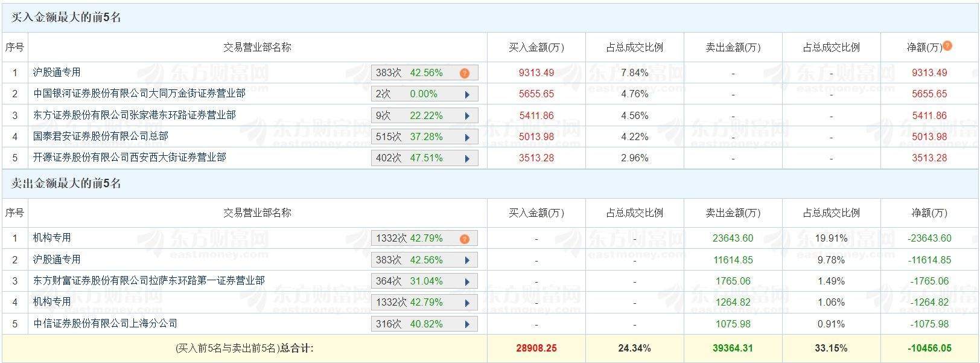Click orange help icon in 机构专用 23643.60 row
This screenshot has width=980, height=363.
coord(464,239)
